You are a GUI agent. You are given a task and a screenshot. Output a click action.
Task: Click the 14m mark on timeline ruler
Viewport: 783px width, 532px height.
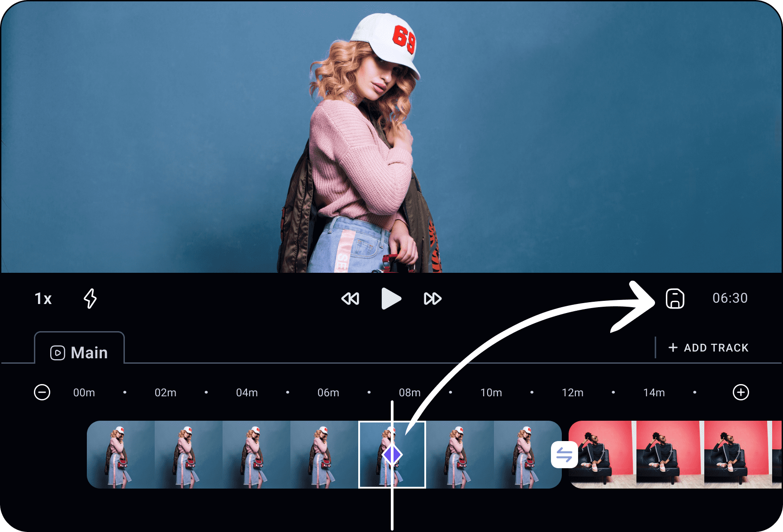pos(654,393)
